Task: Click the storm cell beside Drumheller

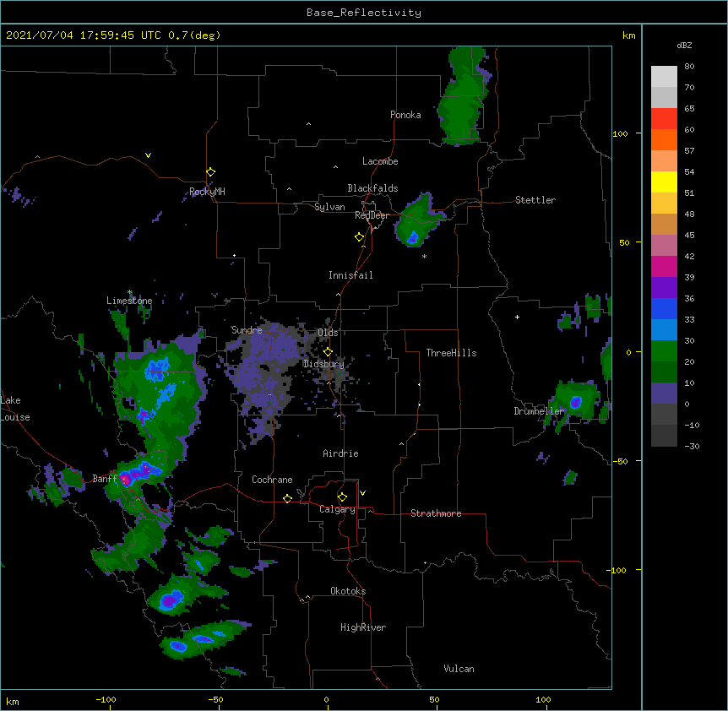Action: click(x=575, y=402)
